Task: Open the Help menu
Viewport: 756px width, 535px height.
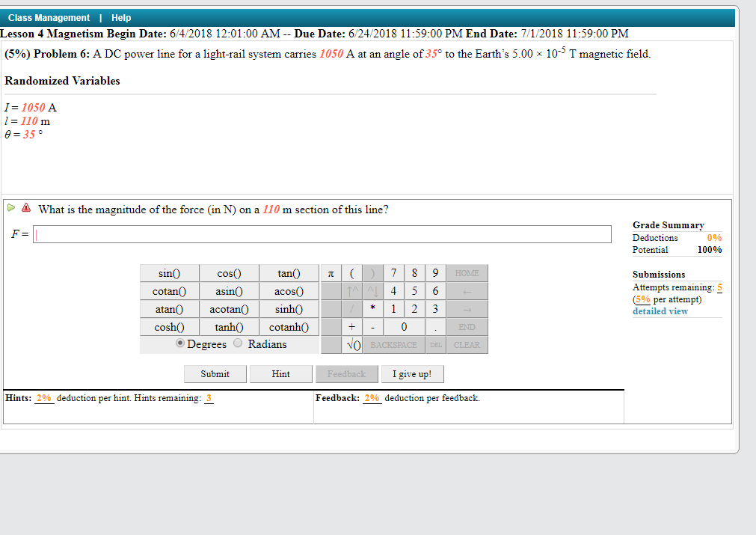Action: [x=121, y=17]
